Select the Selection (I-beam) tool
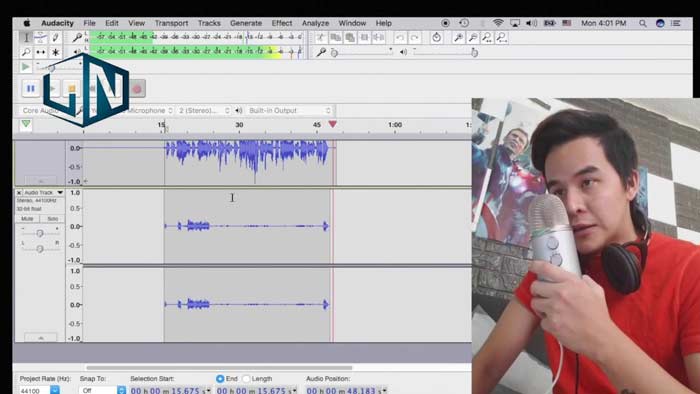This screenshot has width=700, height=394. (x=26, y=37)
